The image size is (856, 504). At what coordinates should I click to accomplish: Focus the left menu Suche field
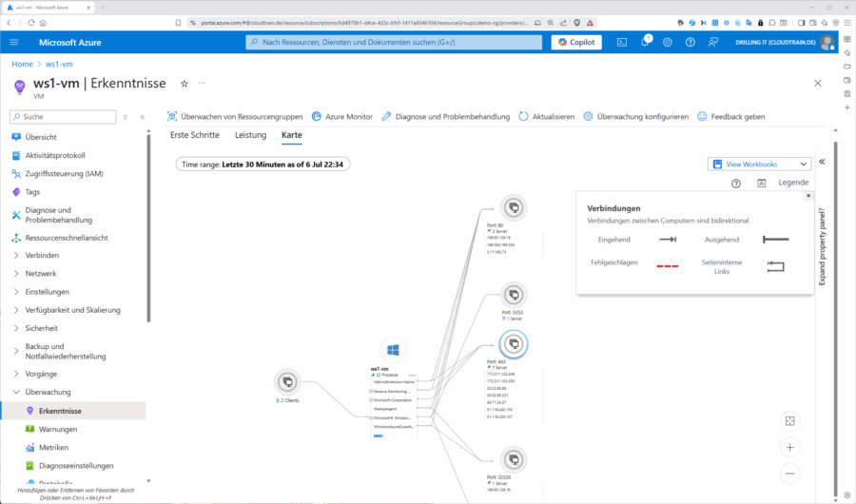(63, 117)
